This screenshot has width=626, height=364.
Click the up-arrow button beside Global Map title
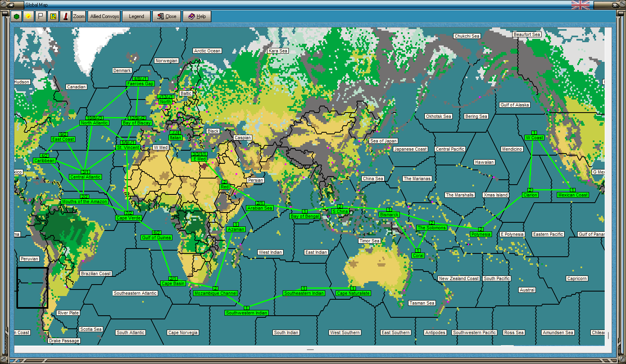11,5
